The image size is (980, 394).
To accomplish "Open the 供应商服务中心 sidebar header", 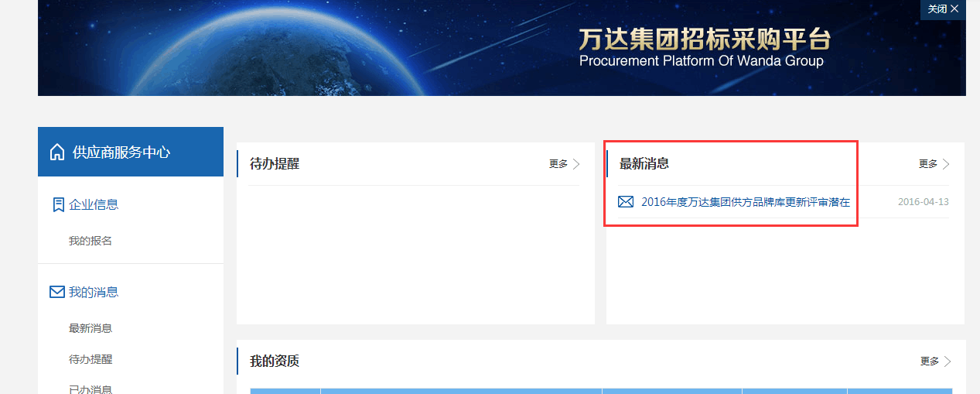I will (x=131, y=152).
